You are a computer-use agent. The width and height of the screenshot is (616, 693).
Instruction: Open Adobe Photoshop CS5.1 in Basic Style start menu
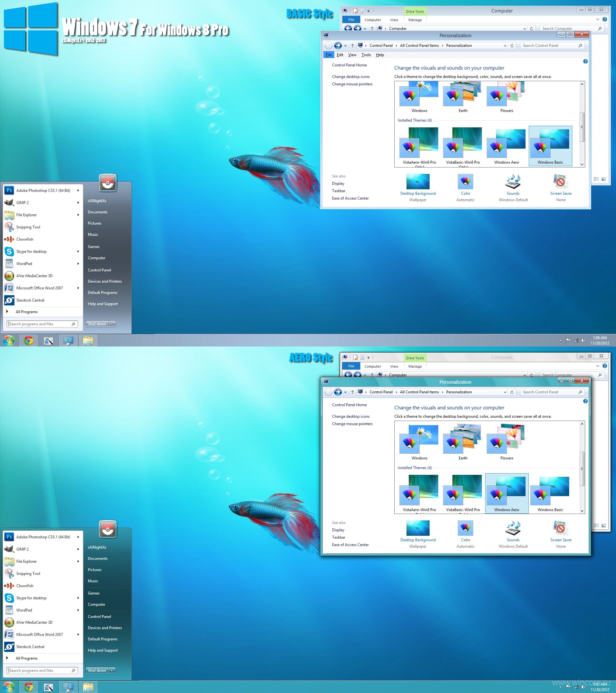click(42, 191)
